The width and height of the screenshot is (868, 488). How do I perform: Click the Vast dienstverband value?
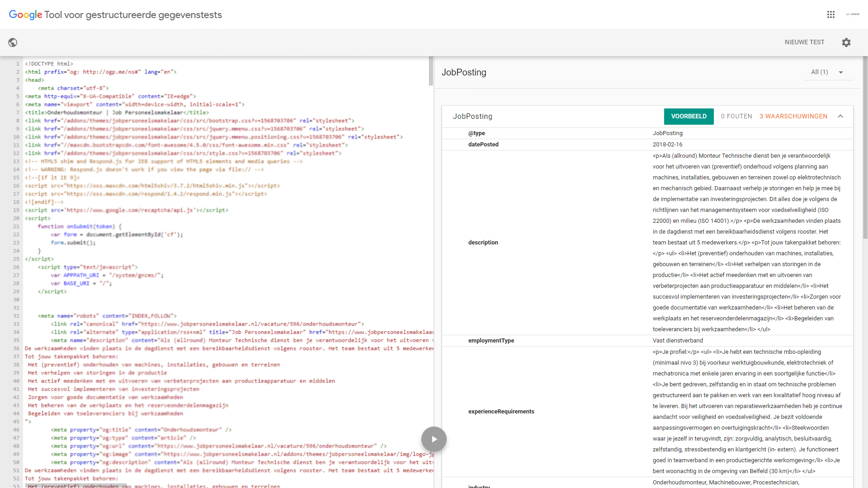pos(678,341)
